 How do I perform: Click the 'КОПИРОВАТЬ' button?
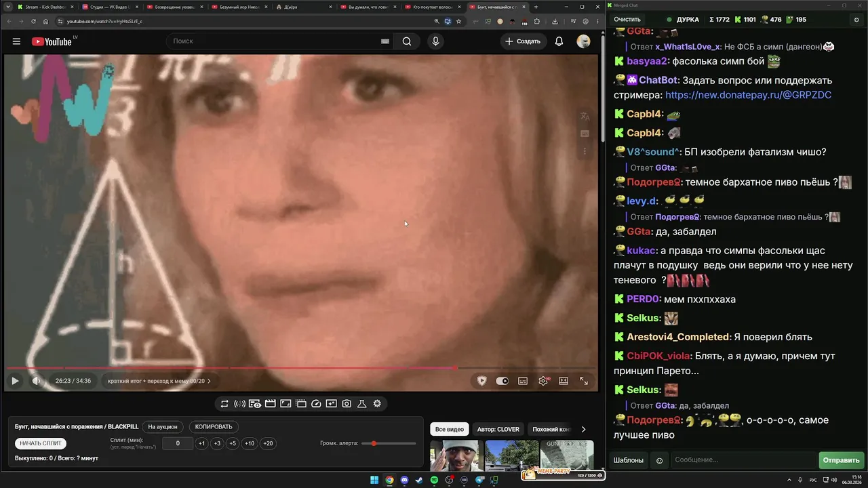(214, 427)
